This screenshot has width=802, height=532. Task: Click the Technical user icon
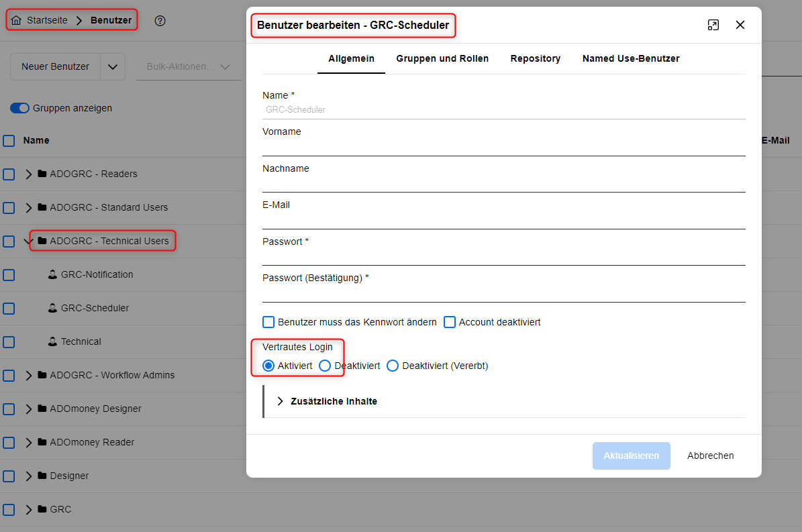click(52, 341)
